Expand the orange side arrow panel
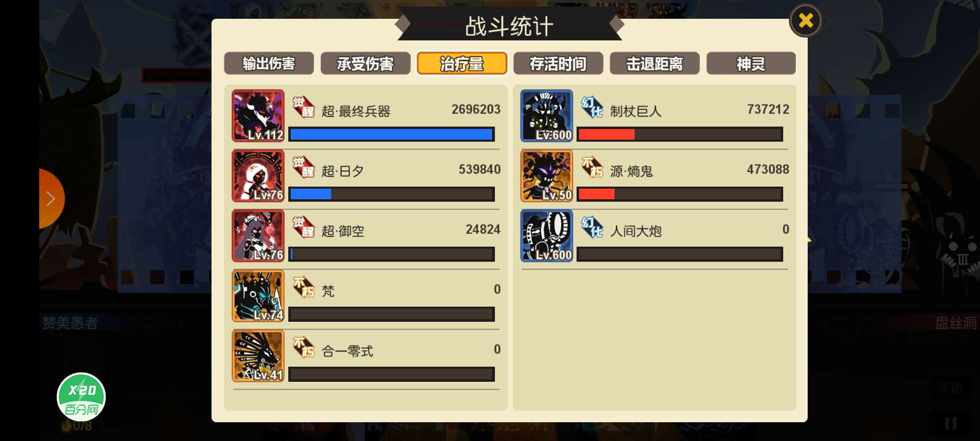This screenshot has height=441, width=980. pos(51,199)
